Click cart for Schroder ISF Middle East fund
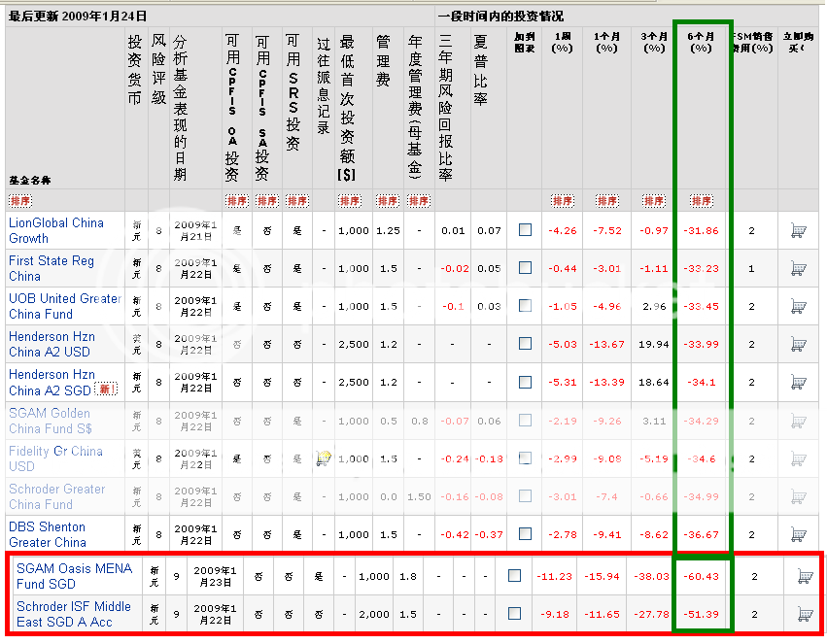Viewport: 827px width, 644px height. coord(804,614)
